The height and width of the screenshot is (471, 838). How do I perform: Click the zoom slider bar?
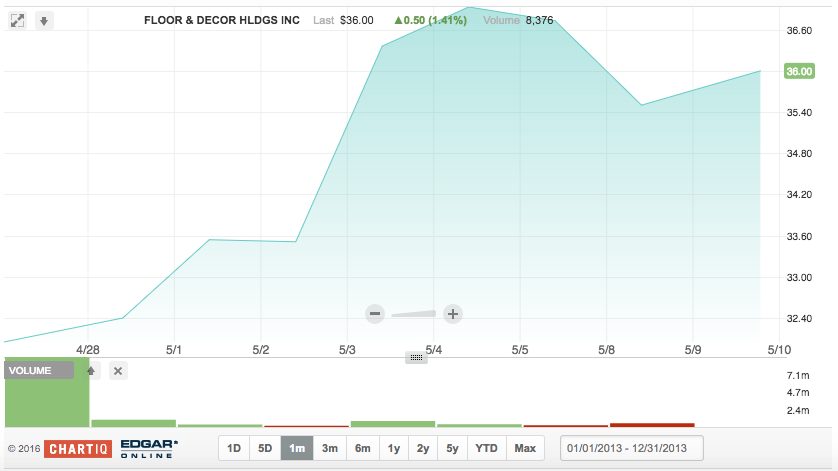pos(414,314)
